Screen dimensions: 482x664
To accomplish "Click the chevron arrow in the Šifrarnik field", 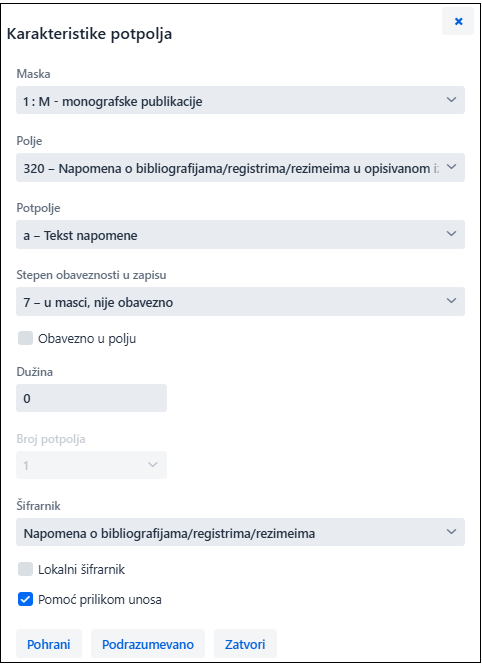I will click(452, 531).
